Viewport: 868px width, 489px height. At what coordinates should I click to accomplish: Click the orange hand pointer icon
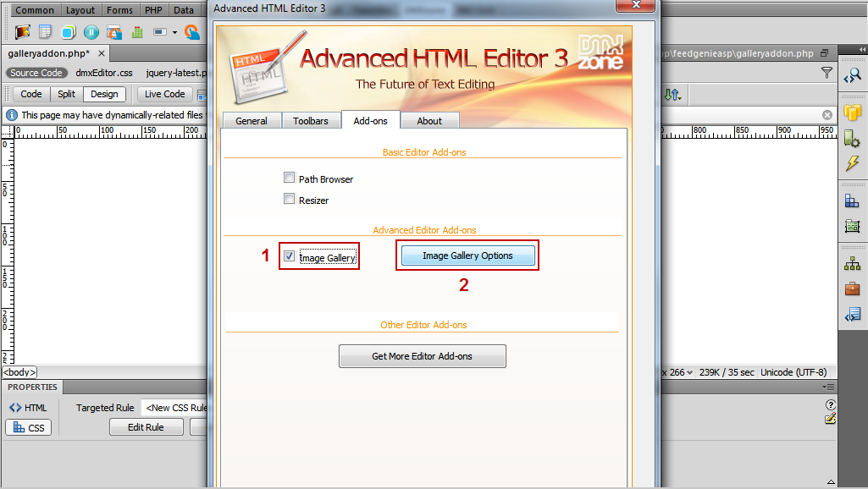click(192, 33)
